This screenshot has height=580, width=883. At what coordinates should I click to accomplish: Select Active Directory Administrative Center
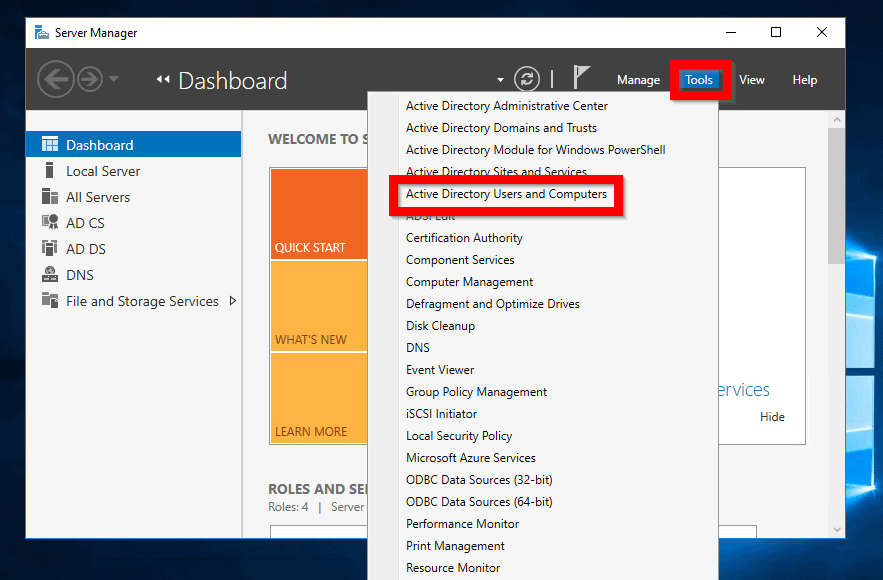tap(507, 106)
